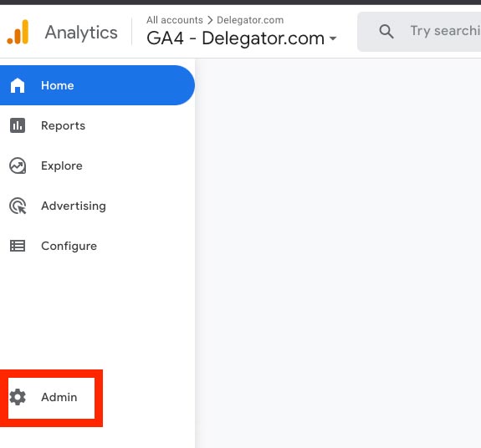Navigate to the Advertising section
This screenshot has width=481, height=448.
click(74, 206)
